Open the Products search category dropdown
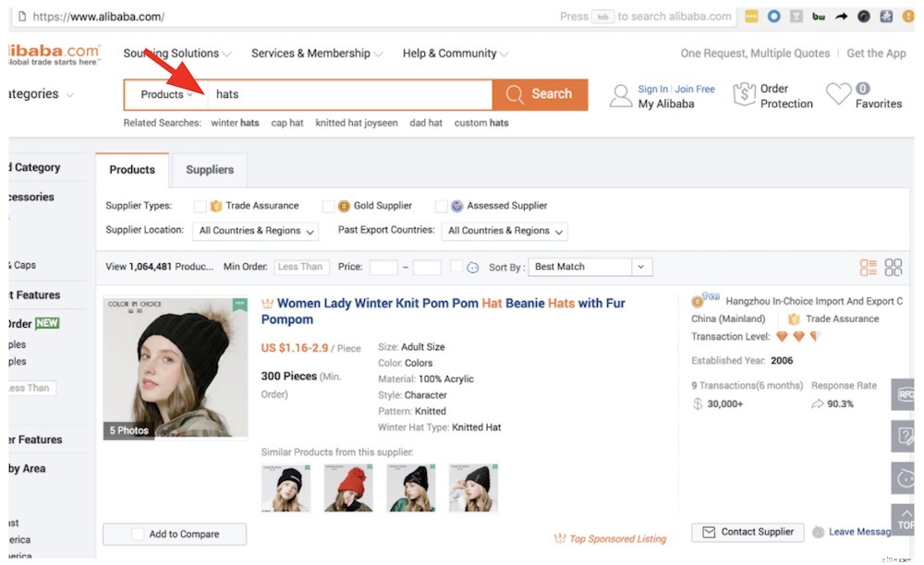The width and height of the screenshot is (924, 565). tap(164, 93)
